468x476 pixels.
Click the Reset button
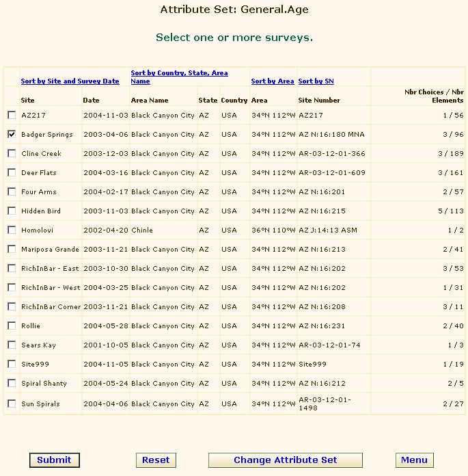pyautogui.click(x=156, y=460)
